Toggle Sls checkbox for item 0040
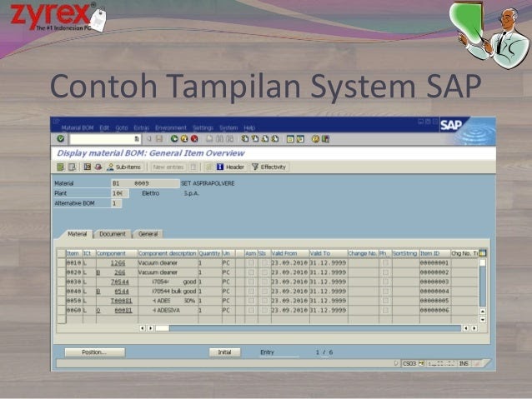This screenshot has height=399, width=532. tap(264, 292)
